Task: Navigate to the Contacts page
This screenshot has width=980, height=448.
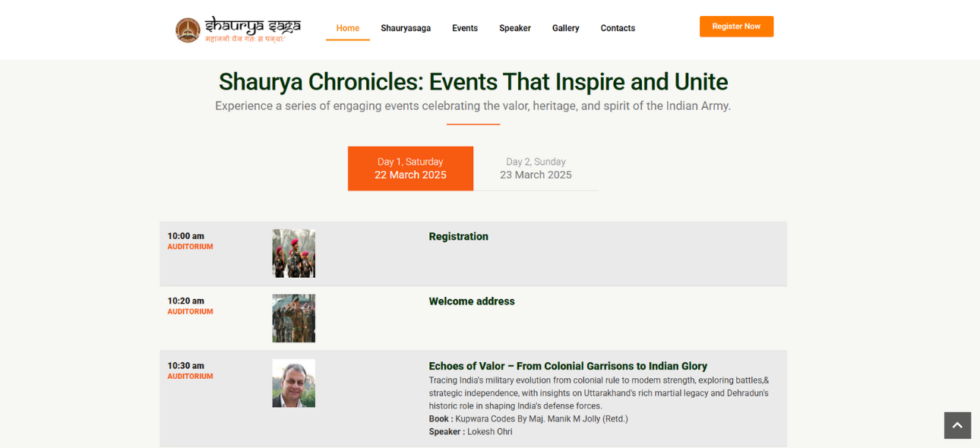Action: point(618,28)
